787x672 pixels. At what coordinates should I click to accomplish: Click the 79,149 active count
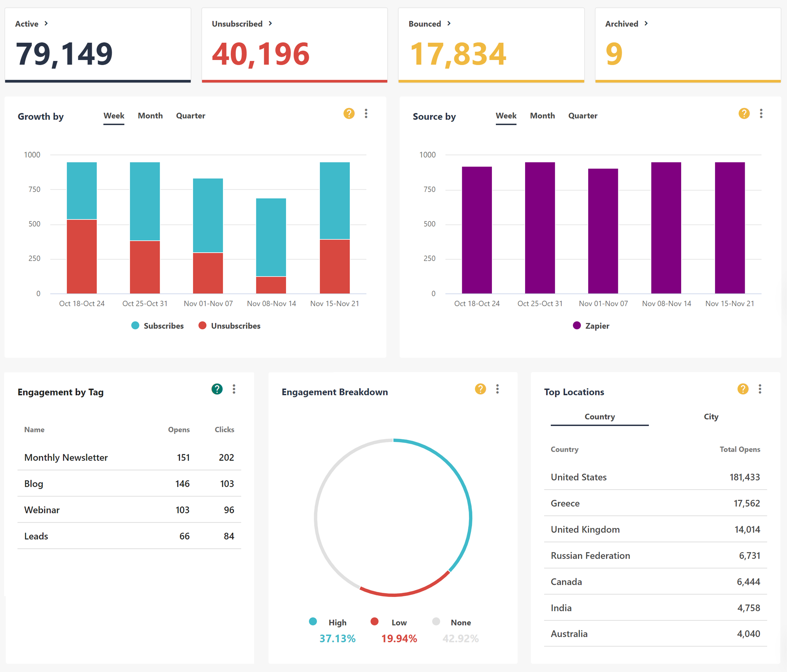64,54
